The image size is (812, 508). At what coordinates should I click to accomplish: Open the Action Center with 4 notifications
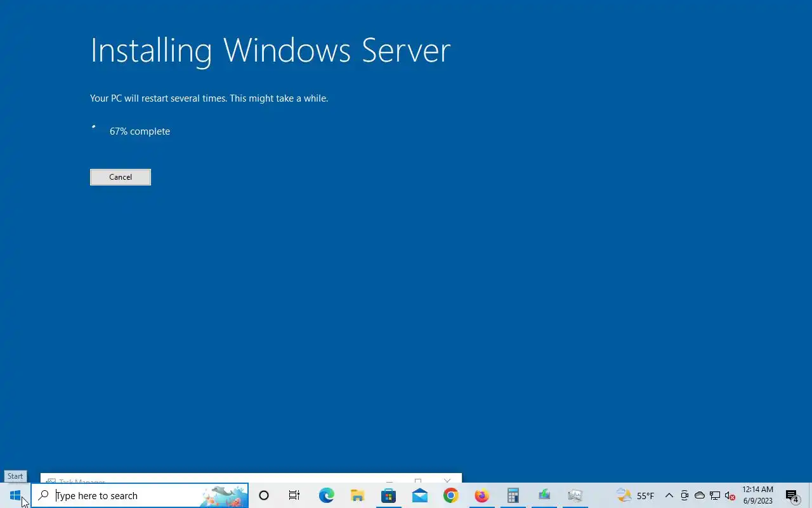tap(792, 495)
